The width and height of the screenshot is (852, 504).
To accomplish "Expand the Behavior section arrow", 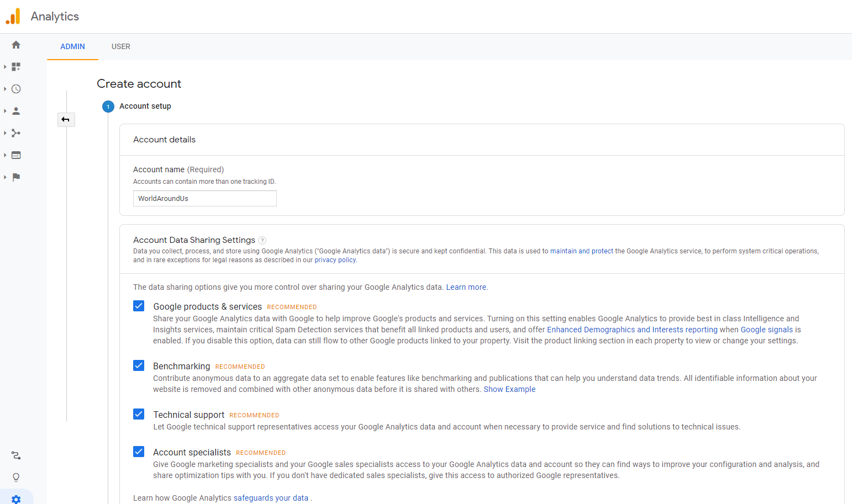I will 5,155.
